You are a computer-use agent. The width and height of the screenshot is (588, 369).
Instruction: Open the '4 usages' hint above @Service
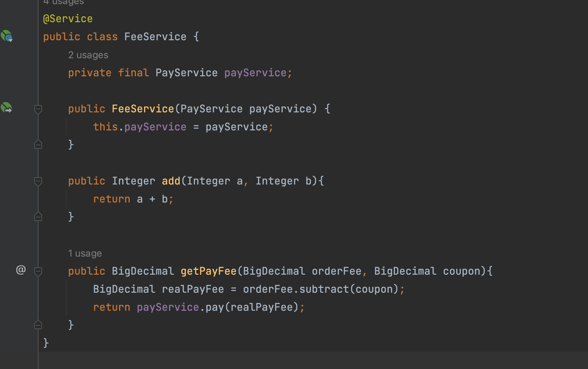tap(64, 2)
